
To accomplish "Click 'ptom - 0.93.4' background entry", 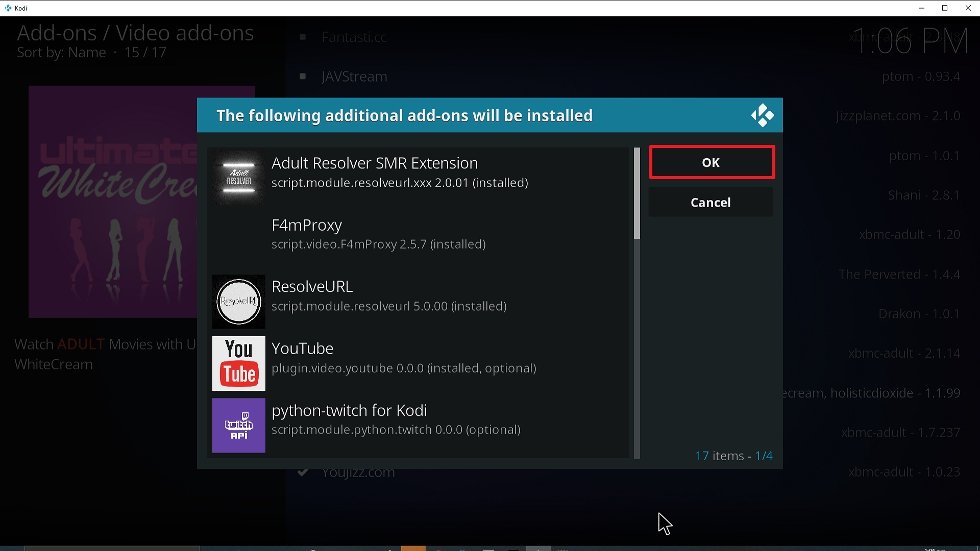I will click(x=921, y=77).
